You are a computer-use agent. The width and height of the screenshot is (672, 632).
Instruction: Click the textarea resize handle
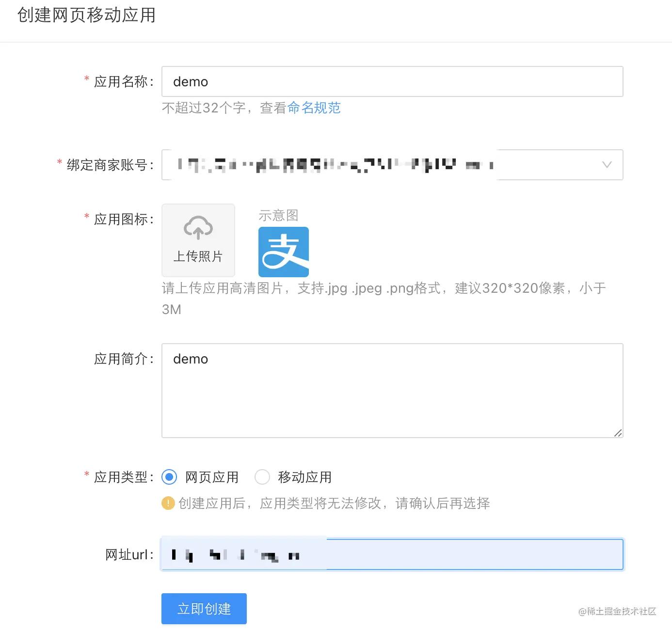click(x=619, y=433)
